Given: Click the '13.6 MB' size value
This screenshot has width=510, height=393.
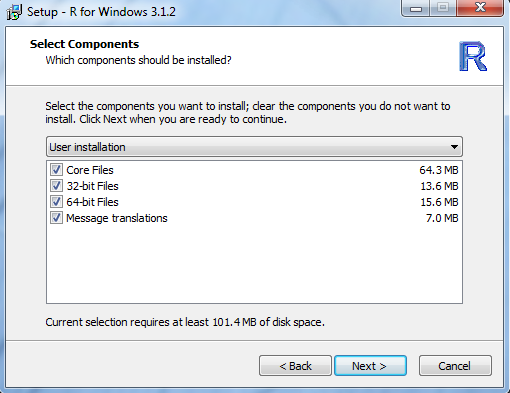Looking at the screenshot, I should point(439,186).
